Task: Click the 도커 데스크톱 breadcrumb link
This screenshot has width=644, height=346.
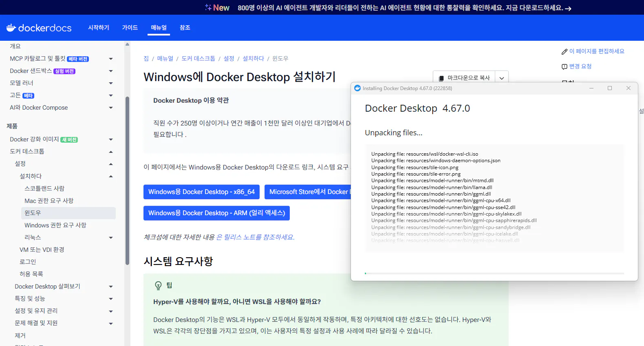Action: click(198, 59)
